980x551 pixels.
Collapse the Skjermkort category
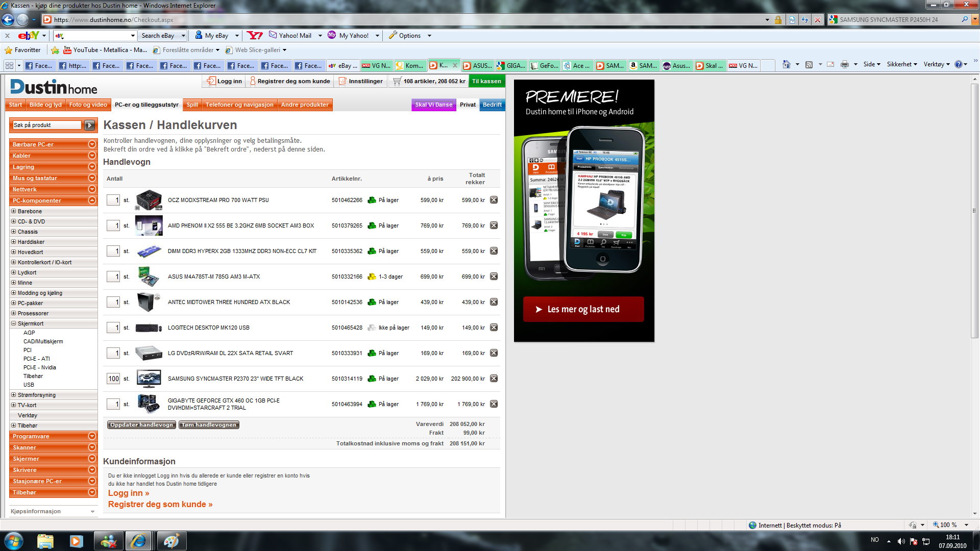point(14,323)
